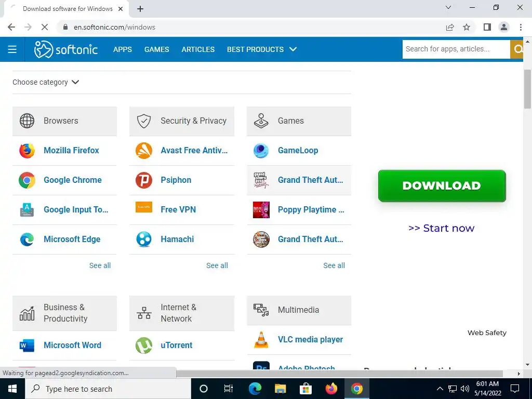Click See all under Security & Privacy
This screenshot has height=399, width=532.
[x=217, y=265]
